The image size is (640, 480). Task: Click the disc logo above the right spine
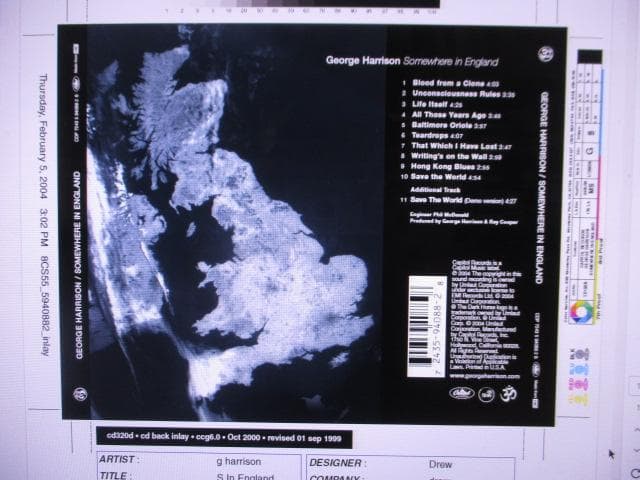[545, 54]
